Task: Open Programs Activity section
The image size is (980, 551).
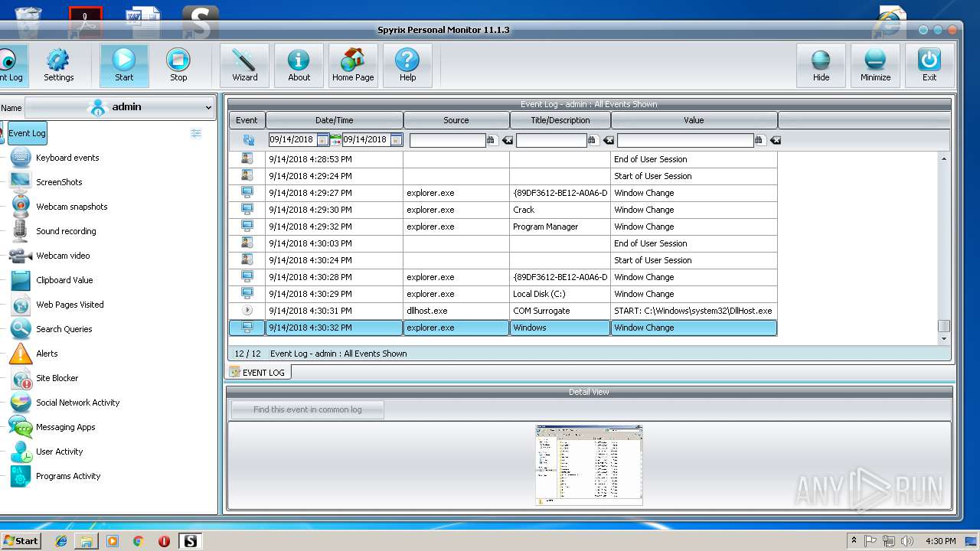Action: (x=68, y=476)
